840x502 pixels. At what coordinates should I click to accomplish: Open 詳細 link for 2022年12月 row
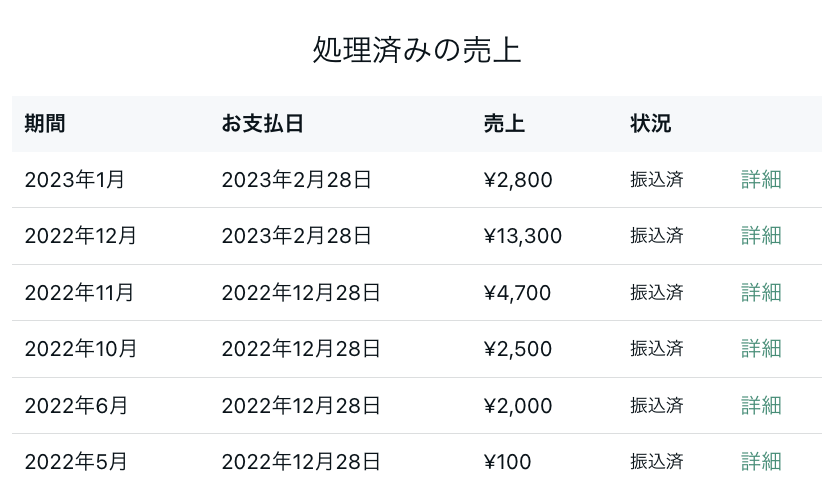[761, 236]
